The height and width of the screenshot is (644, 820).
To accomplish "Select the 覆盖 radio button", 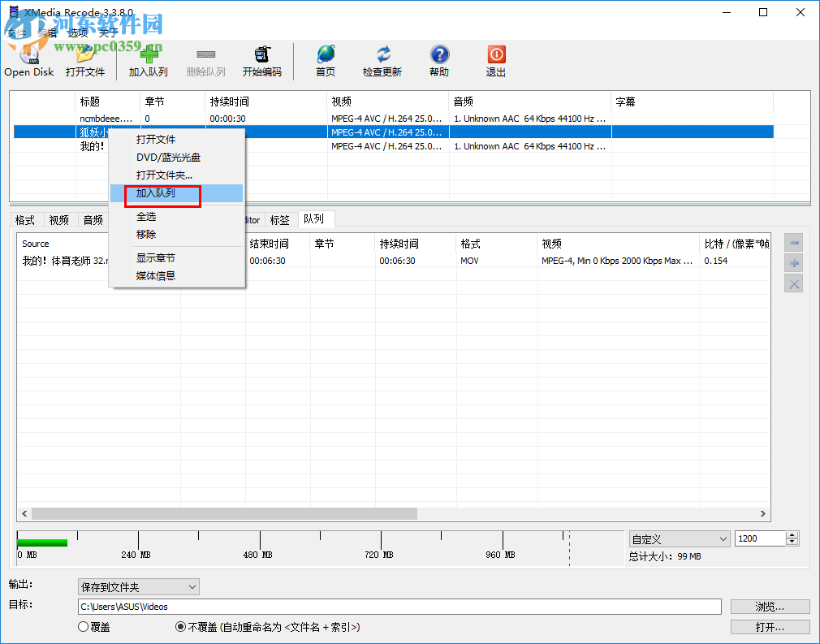I will pos(81,626).
